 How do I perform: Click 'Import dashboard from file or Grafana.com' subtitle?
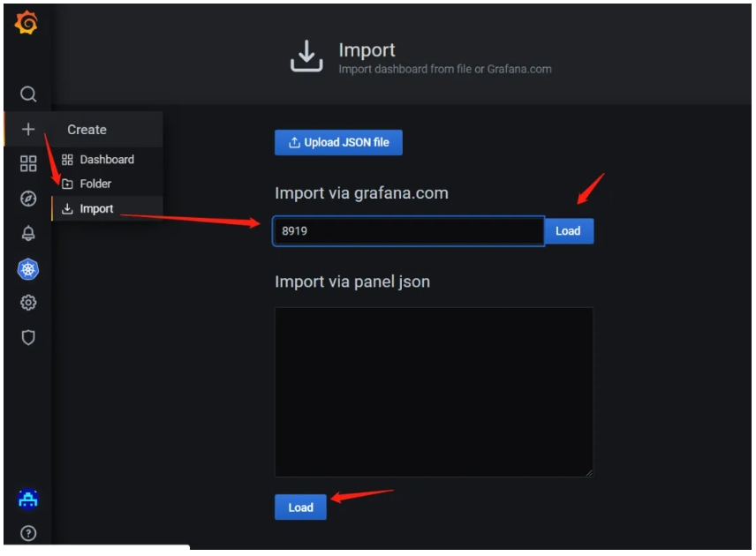click(445, 70)
